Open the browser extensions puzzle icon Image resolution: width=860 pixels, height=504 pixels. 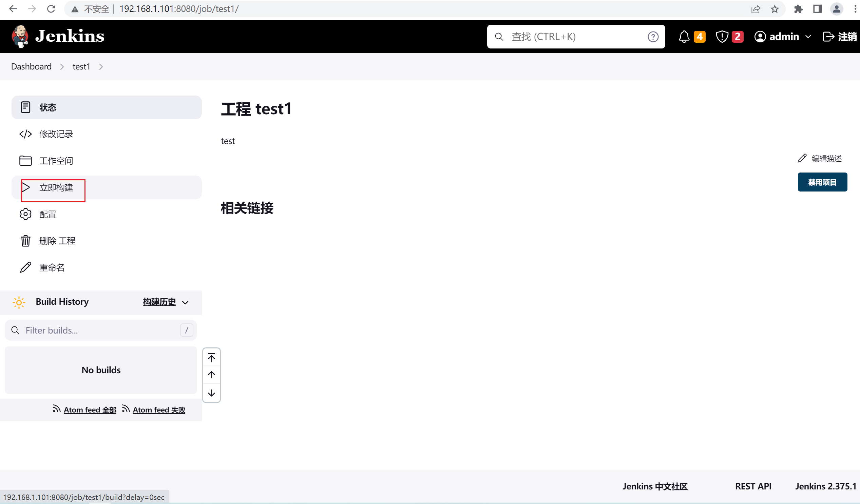[799, 9]
